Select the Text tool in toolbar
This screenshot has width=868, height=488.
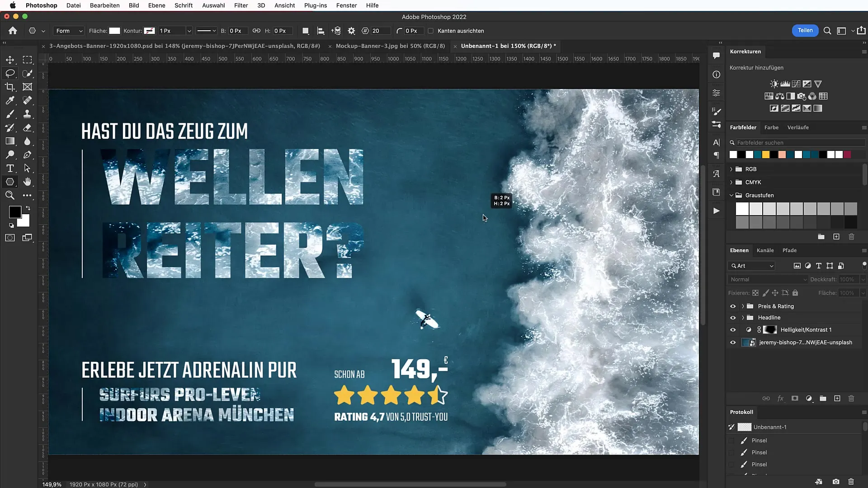click(x=10, y=169)
